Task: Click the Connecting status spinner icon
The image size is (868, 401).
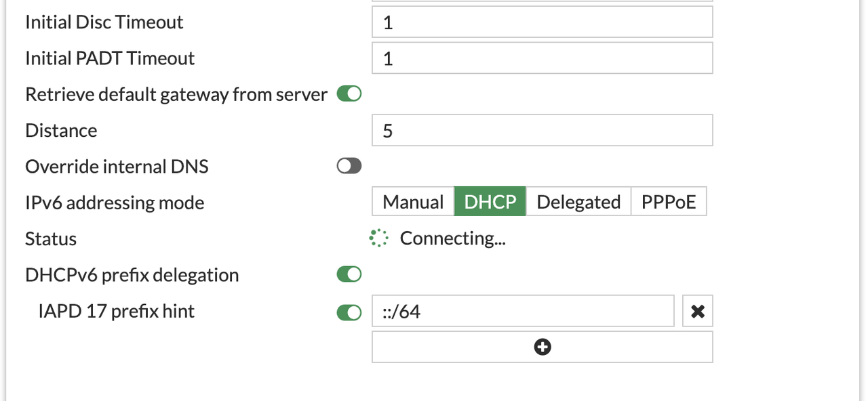Action: point(378,238)
